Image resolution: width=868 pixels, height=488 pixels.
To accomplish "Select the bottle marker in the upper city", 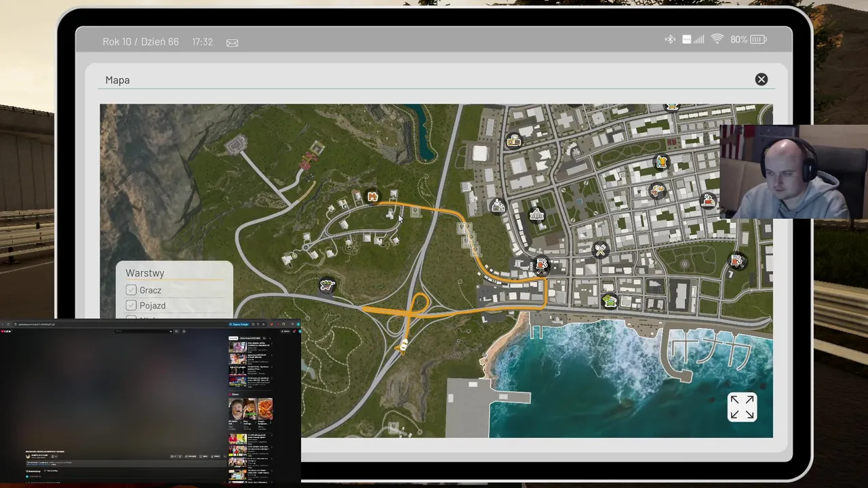I will 661,162.
